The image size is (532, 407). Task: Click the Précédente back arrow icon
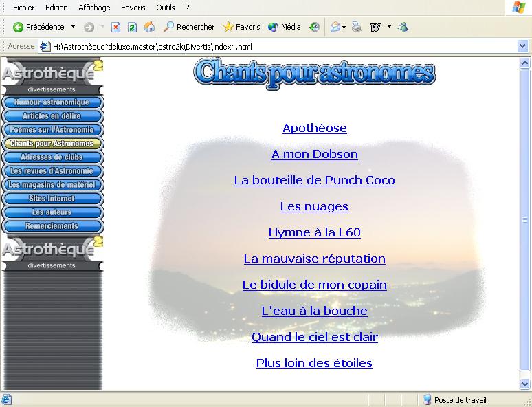(x=18, y=27)
